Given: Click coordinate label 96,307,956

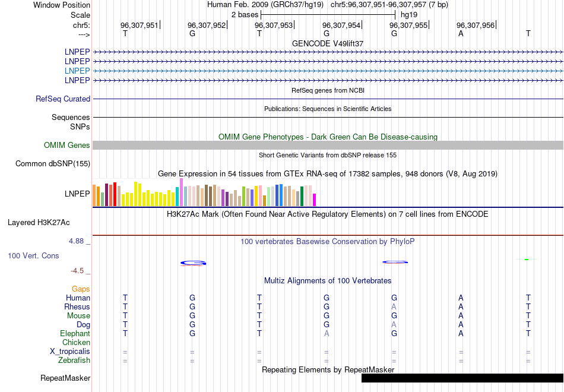Looking at the screenshot, I should [475, 25].
